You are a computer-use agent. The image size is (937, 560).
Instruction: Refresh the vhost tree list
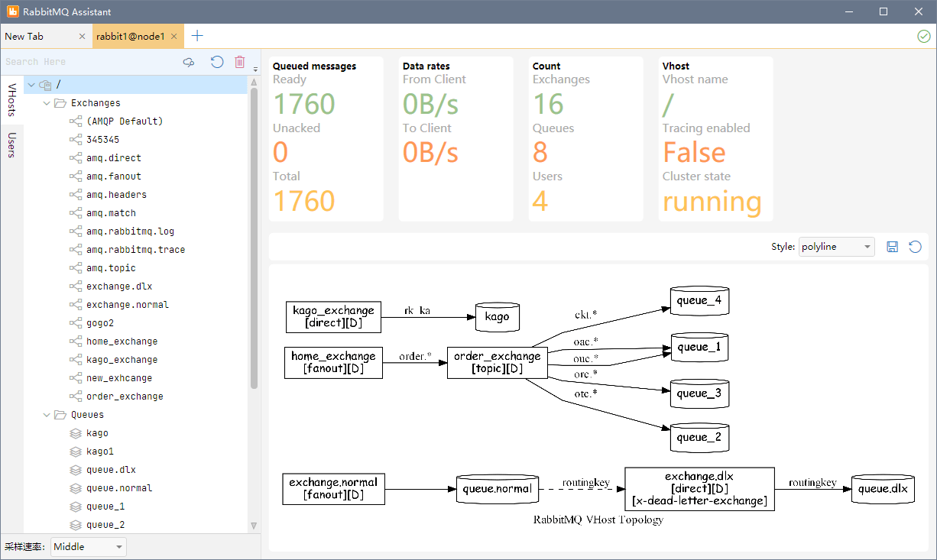pos(217,62)
